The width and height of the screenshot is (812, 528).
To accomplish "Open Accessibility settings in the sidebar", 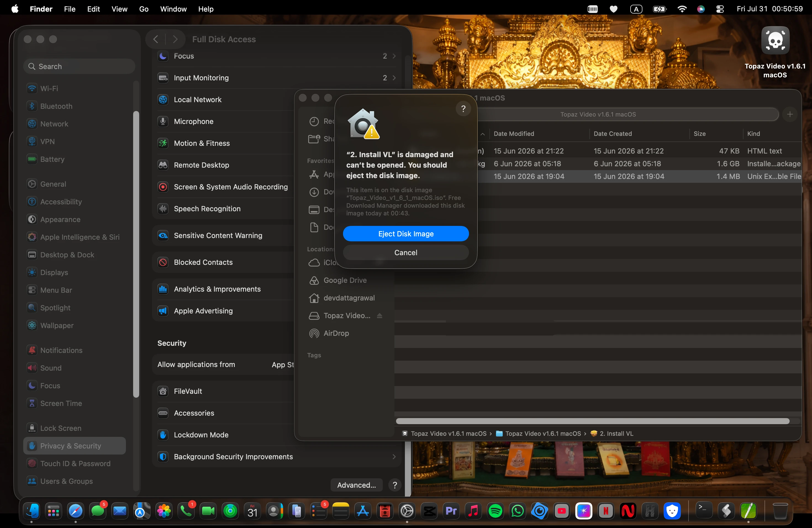I will coord(61,202).
